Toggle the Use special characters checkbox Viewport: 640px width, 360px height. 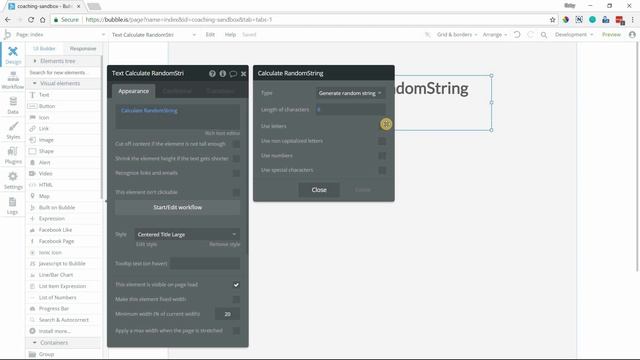point(382,170)
